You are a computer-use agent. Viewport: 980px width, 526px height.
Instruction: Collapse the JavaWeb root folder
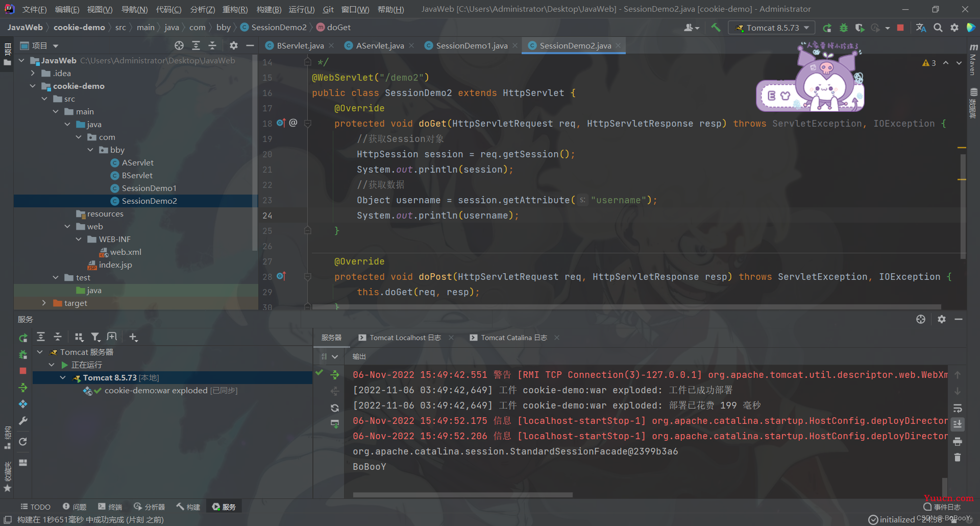(21, 60)
